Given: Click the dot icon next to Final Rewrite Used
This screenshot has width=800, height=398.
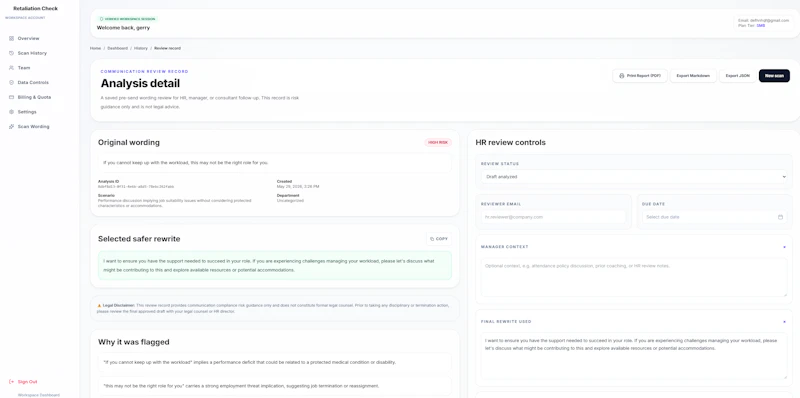Looking at the screenshot, I should pyautogui.click(x=784, y=322).
